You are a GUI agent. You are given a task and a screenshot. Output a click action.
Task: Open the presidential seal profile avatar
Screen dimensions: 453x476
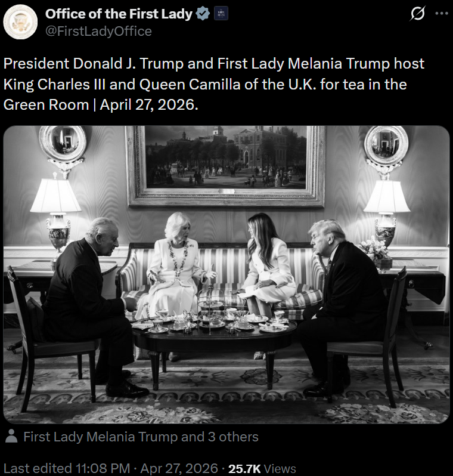[x=20, y=22]
